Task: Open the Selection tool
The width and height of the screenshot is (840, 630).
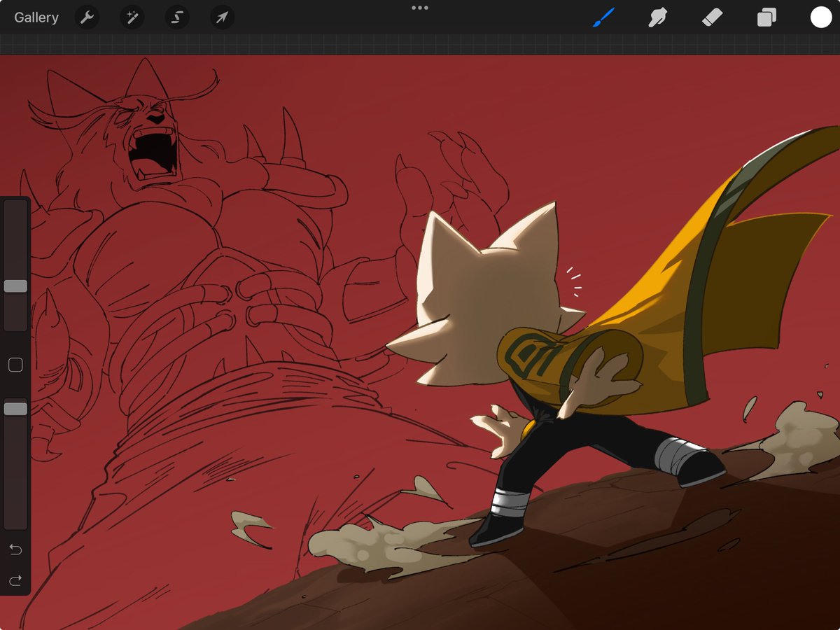Action: tap(176, 17)
